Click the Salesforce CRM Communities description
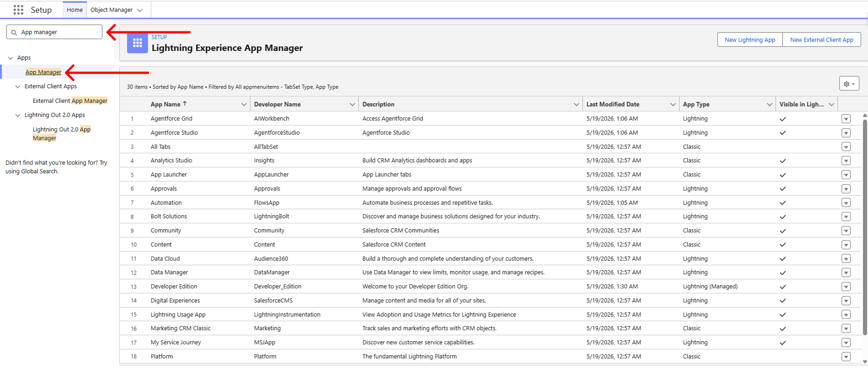The image size is (868, 368). (401, 231)
